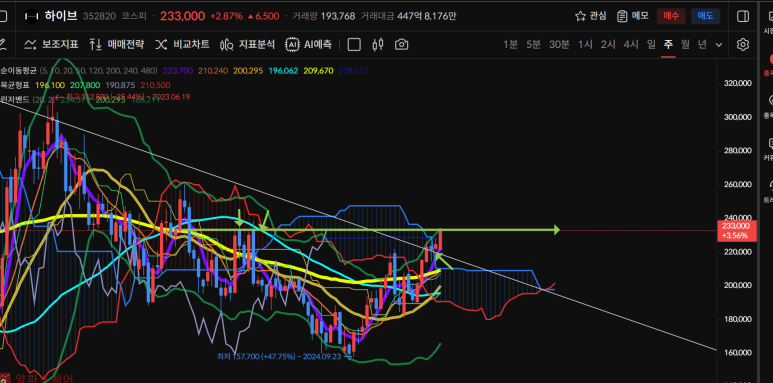Viewport: 773px width, 383px height.
Task: Select the 주 weekly timeframe
Action: pos(668,44)
